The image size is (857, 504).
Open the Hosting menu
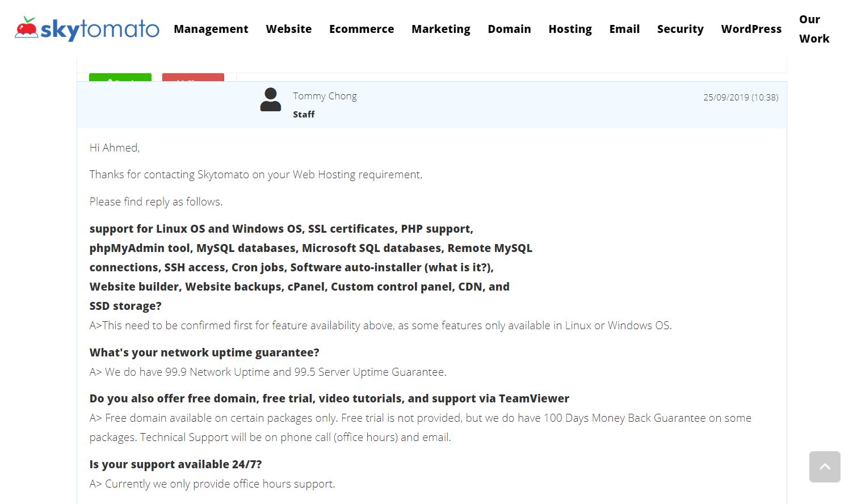[x=570, y=29]
